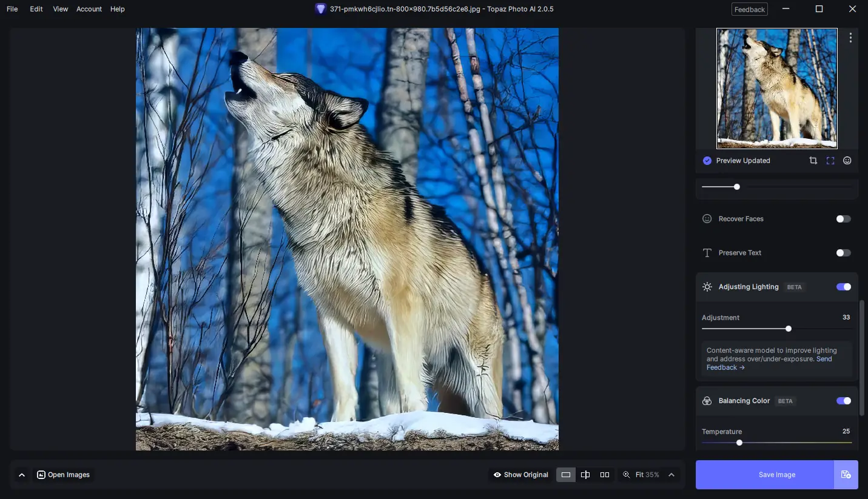
Task: Click the autopilot selection icon beside crop
Action: coord(830,161)
